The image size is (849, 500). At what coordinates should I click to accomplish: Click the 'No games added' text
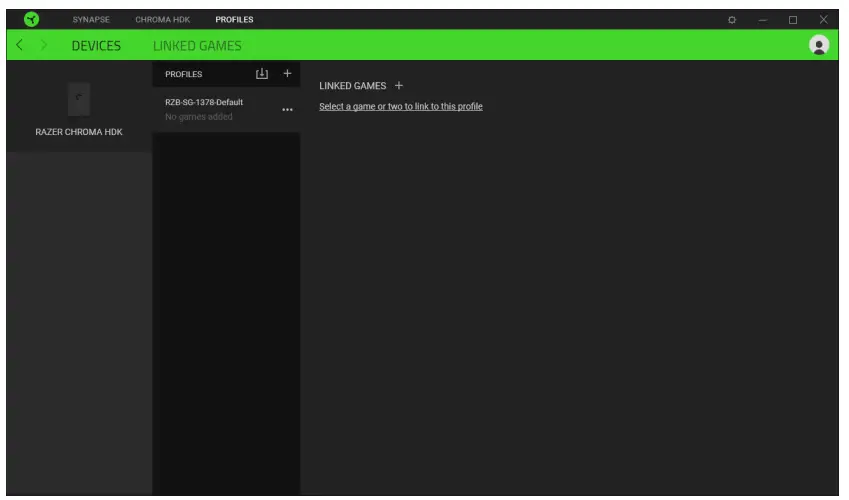click(199, 116)
